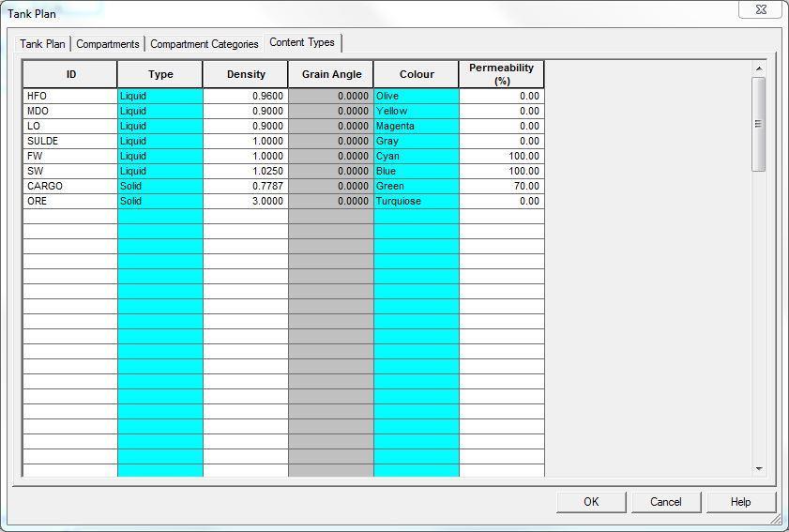Edit the FW permeability 100.00
Image resolution: width=789 pixels, height=532 pixels.
[x=502, y=156]
